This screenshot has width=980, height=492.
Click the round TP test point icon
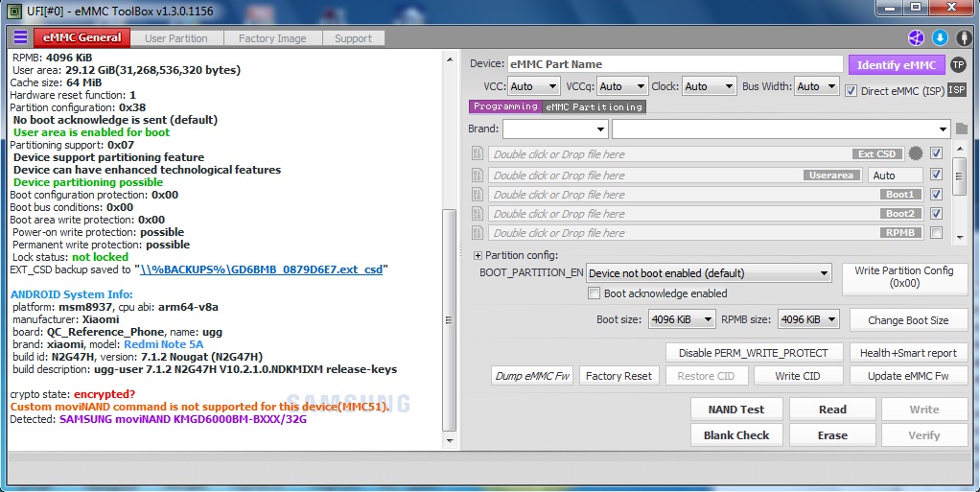[958, 64]
